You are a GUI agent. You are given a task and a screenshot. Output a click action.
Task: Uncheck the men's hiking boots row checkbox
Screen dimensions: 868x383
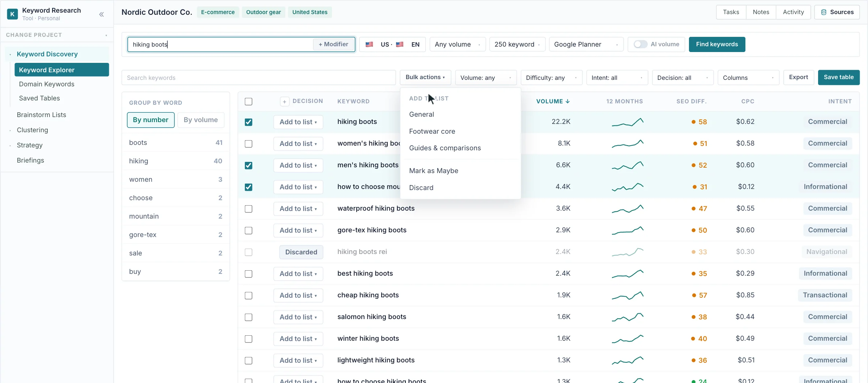tap(248, 165)
